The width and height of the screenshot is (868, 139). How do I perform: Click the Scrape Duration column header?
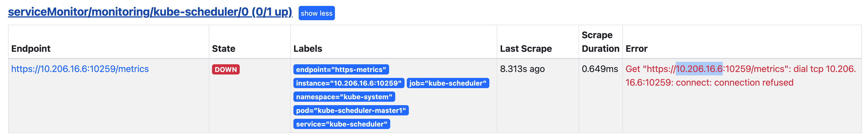click(x=600, y=42)
